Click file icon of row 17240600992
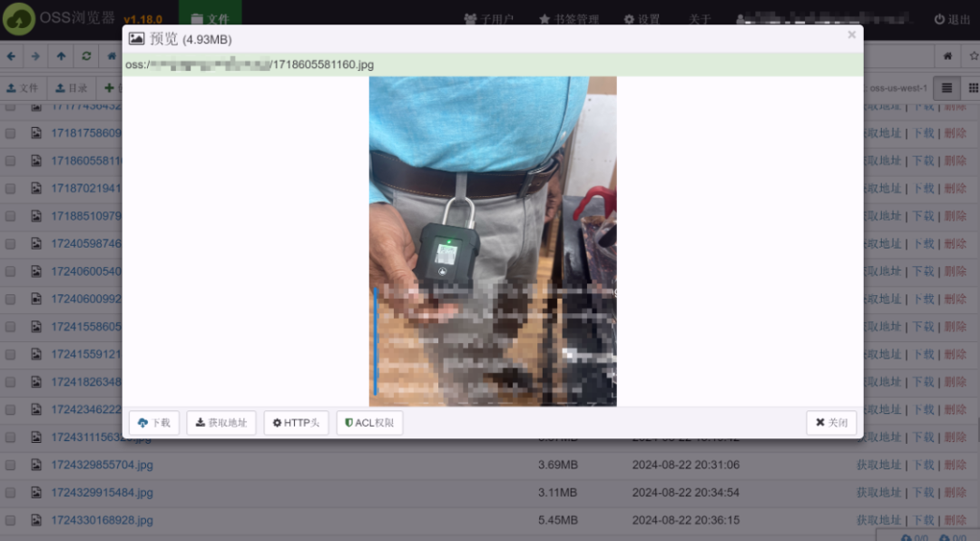The width and height of the screenshot is (980, 541). coord(36,299)
